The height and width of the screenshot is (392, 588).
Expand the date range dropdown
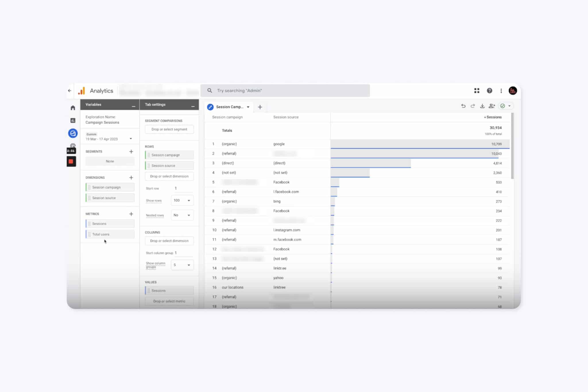point(131,139)
